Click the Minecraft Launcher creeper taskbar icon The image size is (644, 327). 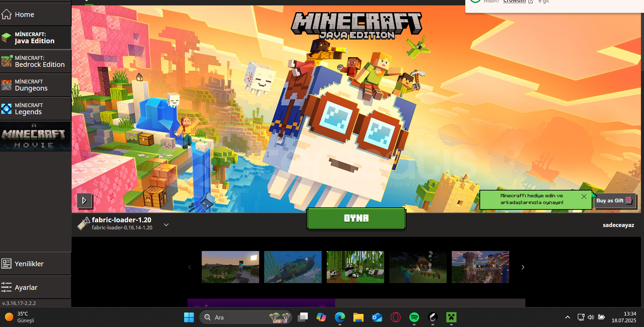451,317
